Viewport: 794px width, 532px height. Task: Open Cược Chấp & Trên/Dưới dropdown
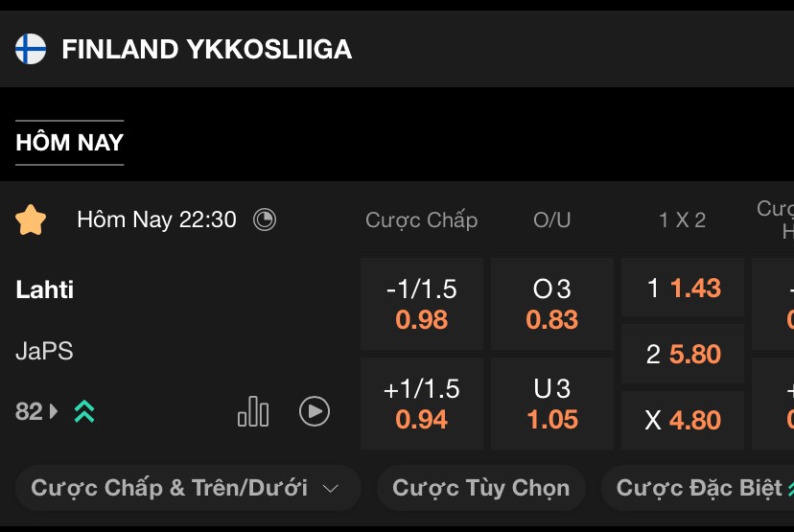tap(188, 488)
